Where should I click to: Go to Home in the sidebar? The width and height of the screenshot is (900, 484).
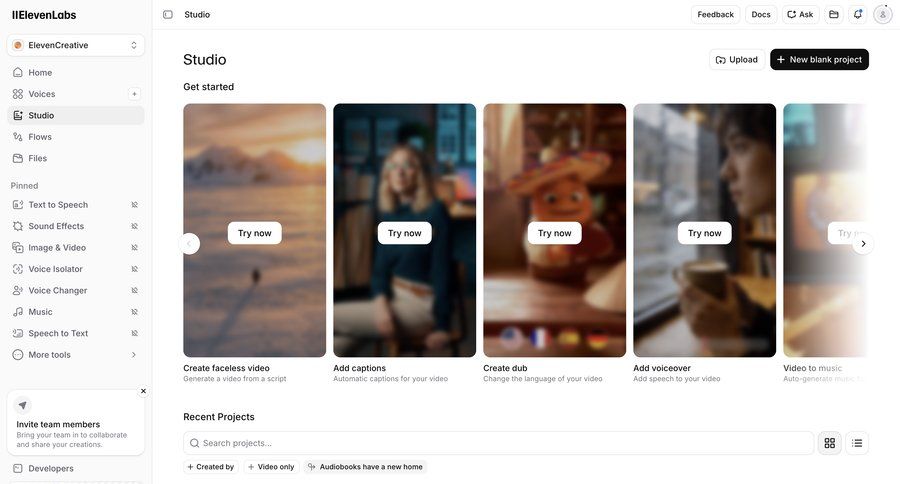76,72
